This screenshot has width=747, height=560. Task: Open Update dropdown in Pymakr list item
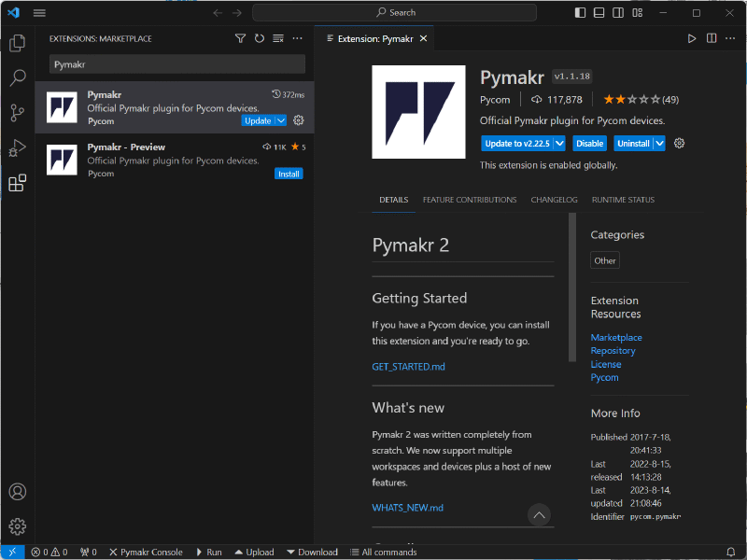point(281,120)
